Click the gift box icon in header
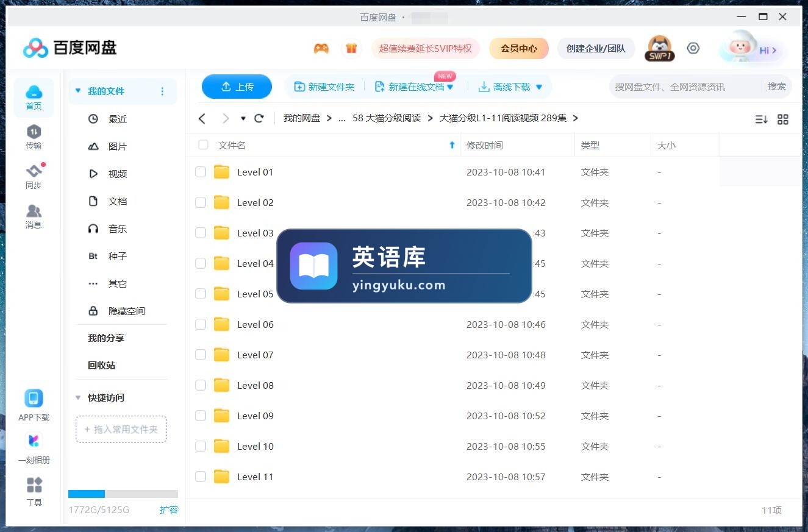Image resolution: width=808 pixels, height=532 pixels. point(351,49)
